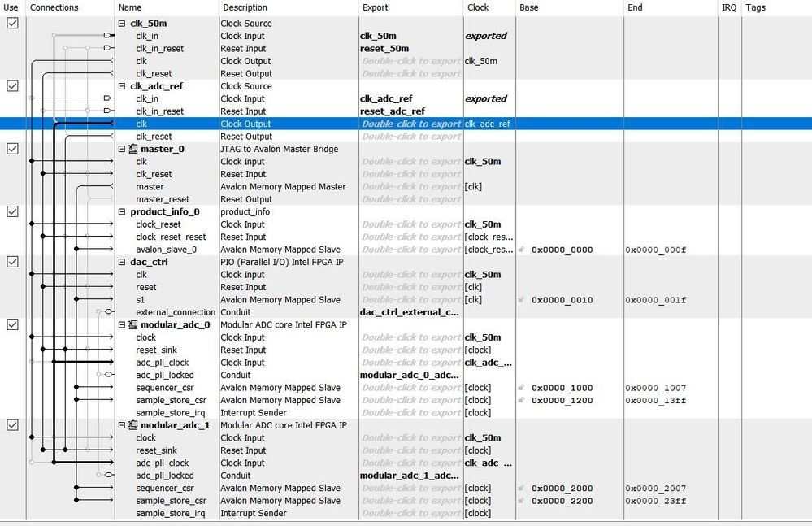Click the reset_adc_ref export name
The width and height of the screenshot is (812, 526).
coord(392,111)
